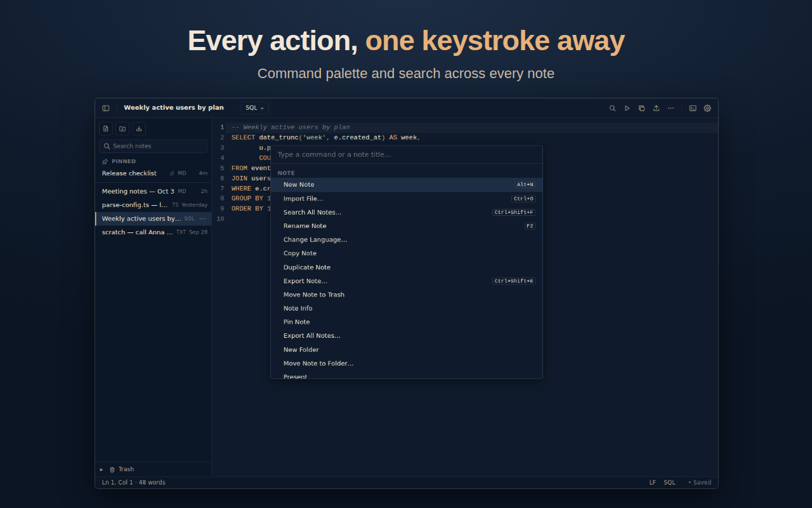
Task: Open settings with the gear icon
Action: [707, 108]
